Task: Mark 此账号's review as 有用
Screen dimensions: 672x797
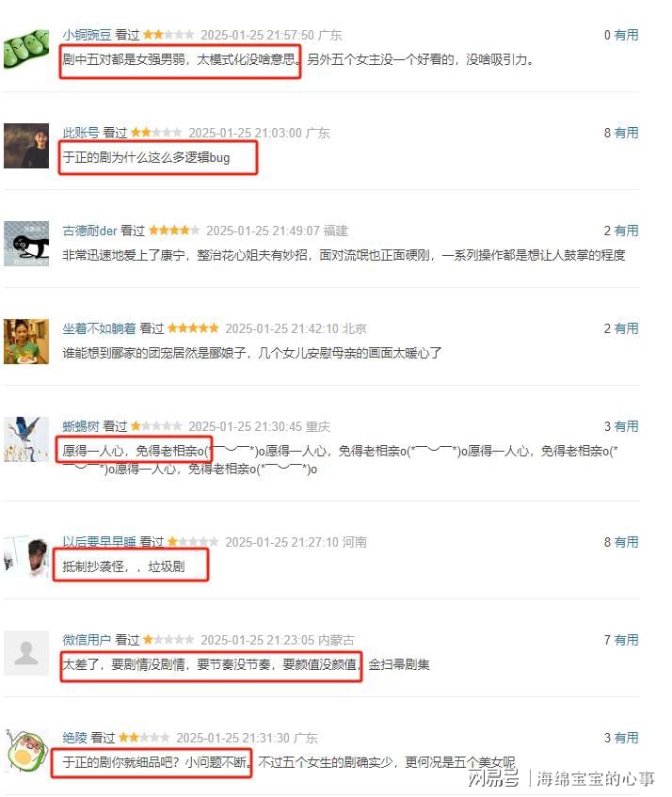Action: click(x=626, y=133)
